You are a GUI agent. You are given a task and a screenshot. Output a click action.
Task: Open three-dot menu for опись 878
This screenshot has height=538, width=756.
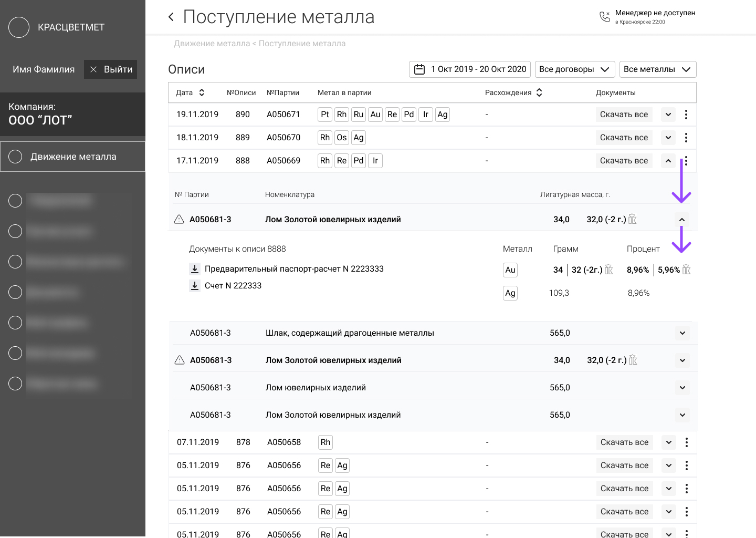687,442
